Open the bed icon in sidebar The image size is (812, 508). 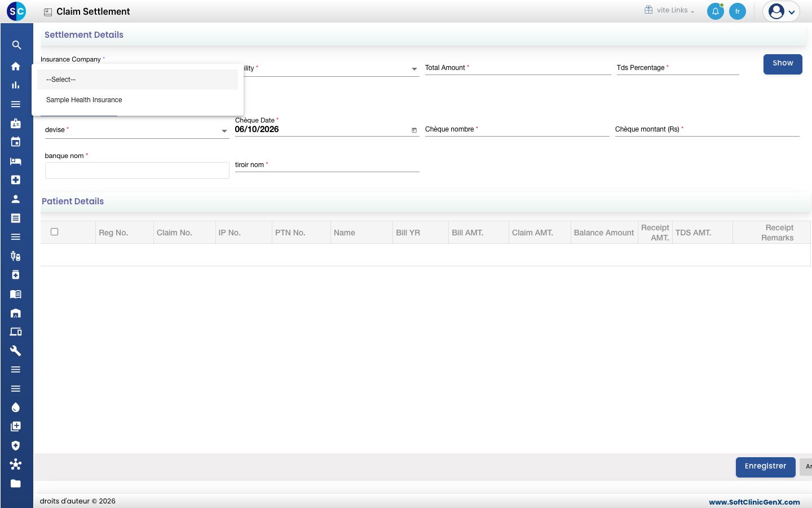[x=16, y=161]
